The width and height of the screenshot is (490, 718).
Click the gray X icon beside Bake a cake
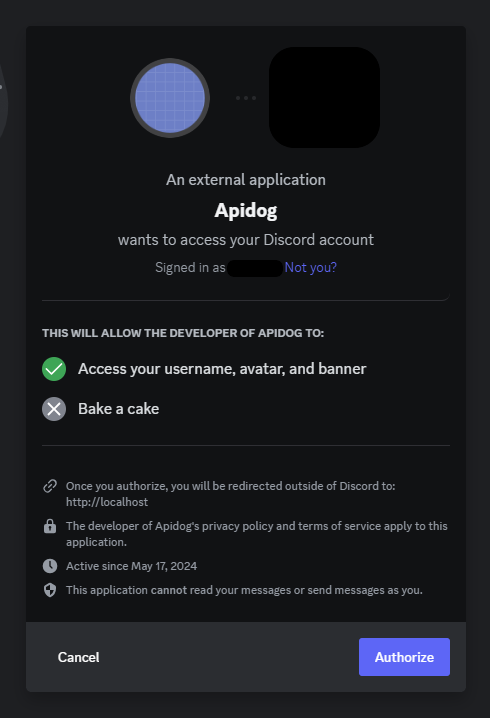coord(54,409)
